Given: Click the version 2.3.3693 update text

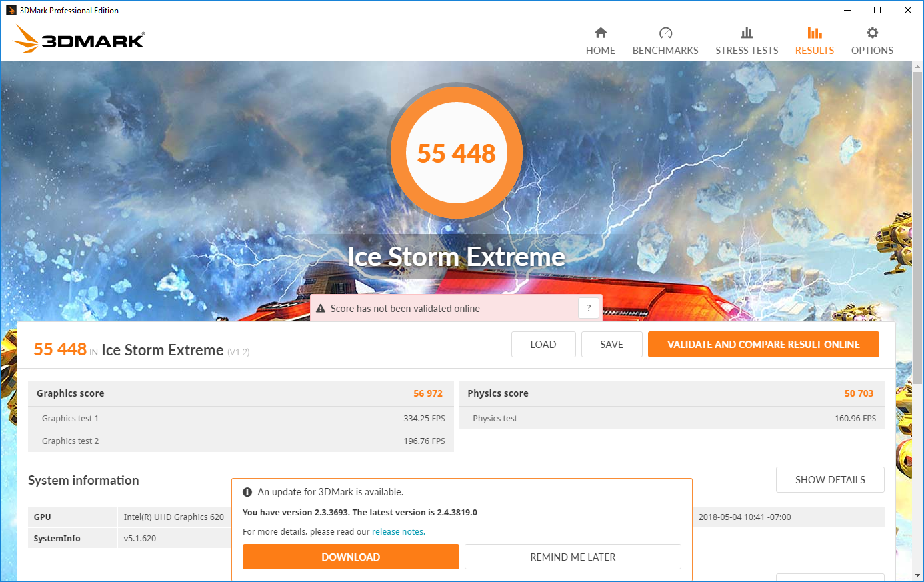Looking at the screenshot, I should pyautogui.click(x=360, y=513).
